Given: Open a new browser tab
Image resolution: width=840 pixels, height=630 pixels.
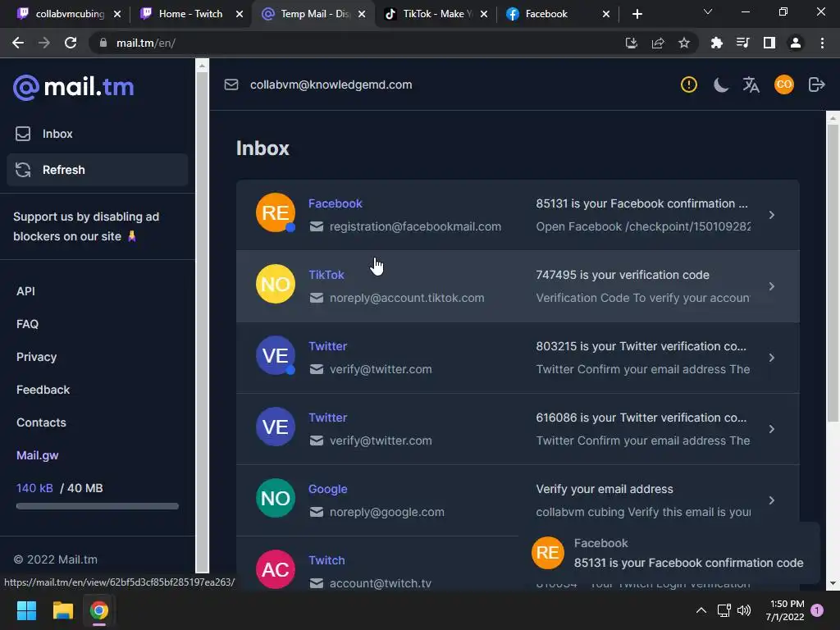Looking at the screenshot, I should (637, 14).
